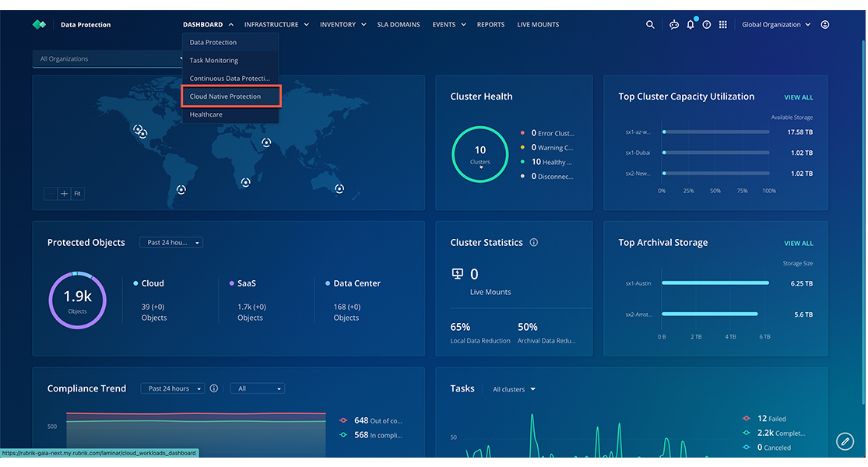Image resolution: width=868 pixels, height=467 pixels.
Task: Open Compliance Trend Past 24 hours dropdown
Action: (173, 388)
